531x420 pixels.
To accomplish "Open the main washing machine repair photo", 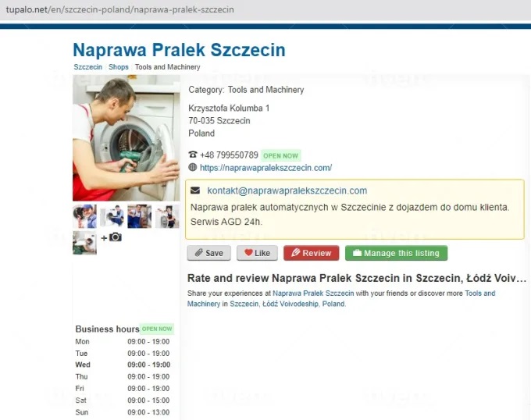I will [126, 138].
